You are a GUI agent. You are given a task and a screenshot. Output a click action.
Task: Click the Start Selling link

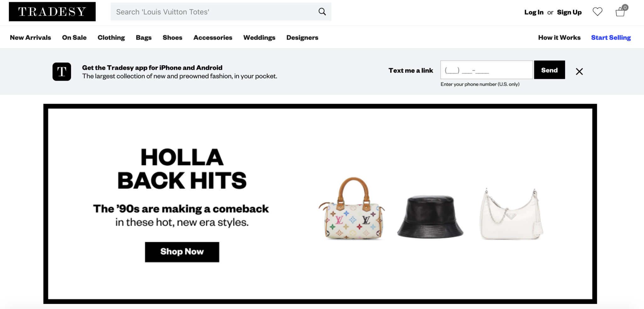point(610,37)
